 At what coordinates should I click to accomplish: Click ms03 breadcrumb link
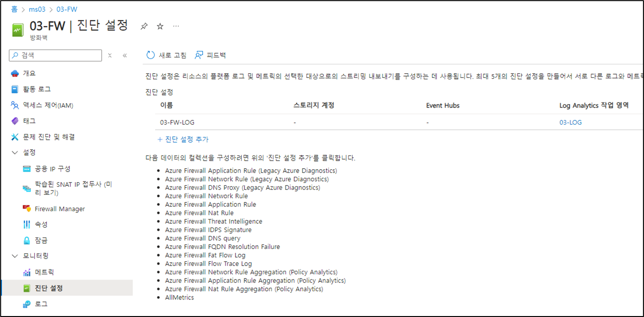[x=37, y=10]
